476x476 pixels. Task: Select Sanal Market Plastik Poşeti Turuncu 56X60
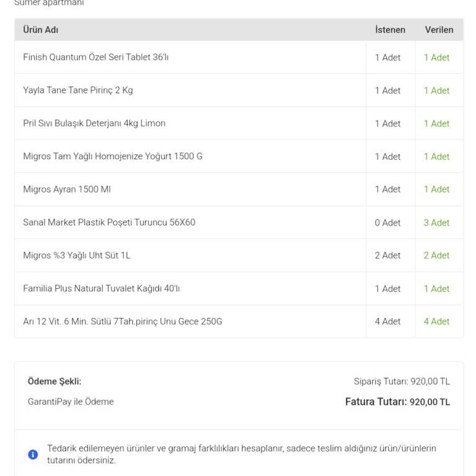[x=109, y=223]
